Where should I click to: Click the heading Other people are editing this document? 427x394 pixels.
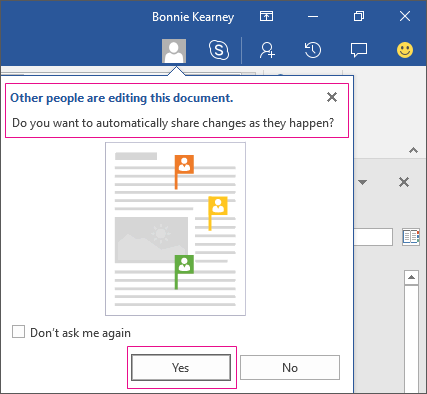pos(122,98)
